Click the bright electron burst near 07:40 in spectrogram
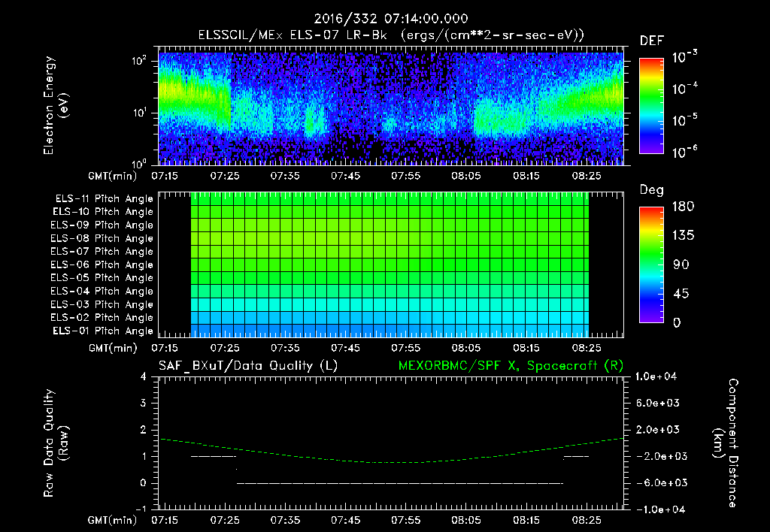Screen dimensions: 770x532 pos(314,122)
